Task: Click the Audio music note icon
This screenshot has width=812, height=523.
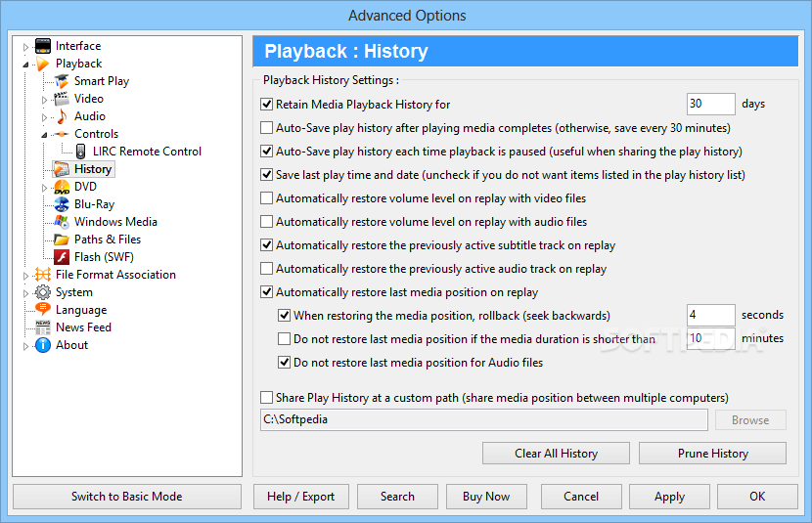Action: (x=62, y=116)
